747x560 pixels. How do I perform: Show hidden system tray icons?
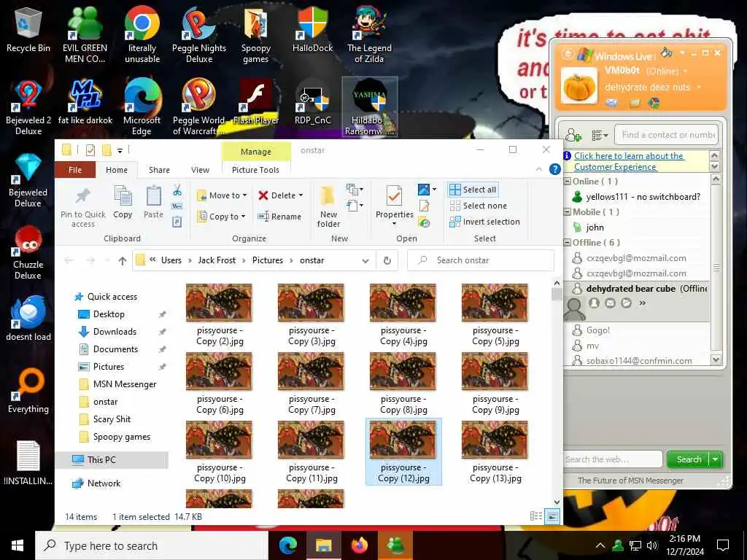(x=600, y=545)
